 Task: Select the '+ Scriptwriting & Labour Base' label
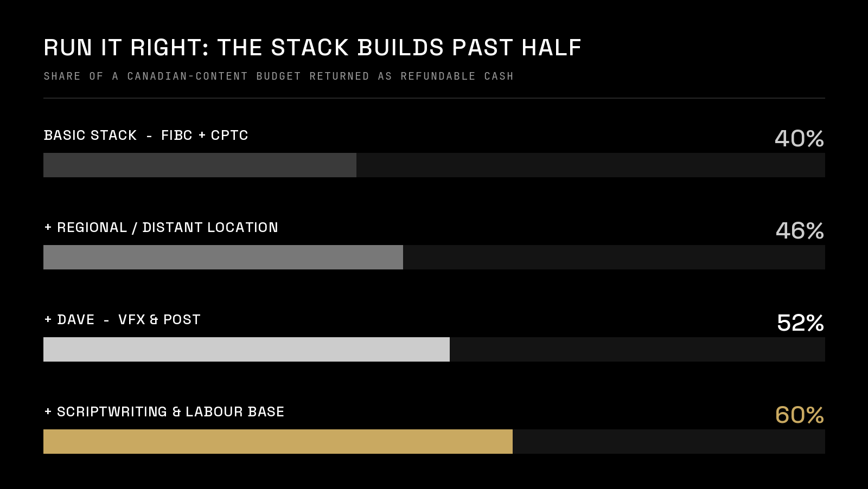[164, 411]
